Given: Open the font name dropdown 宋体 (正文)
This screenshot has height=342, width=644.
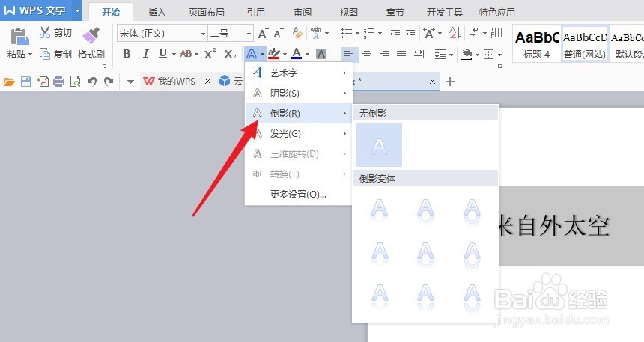Looking at the screenshot, I should pos(203,34).
